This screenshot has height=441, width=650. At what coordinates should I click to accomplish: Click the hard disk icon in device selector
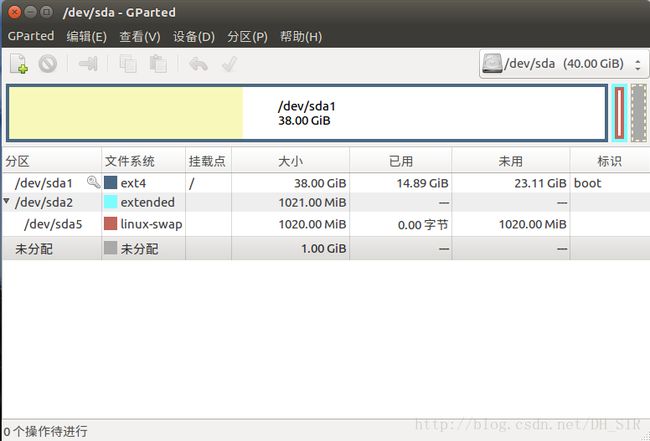[492, 64]
